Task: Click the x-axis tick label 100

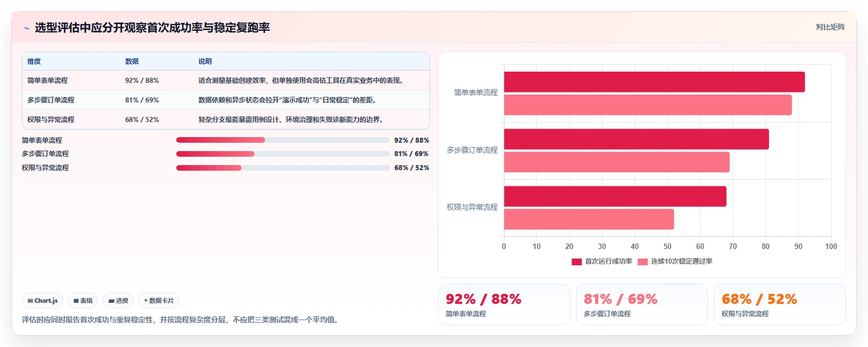Action: coord(831,246)
